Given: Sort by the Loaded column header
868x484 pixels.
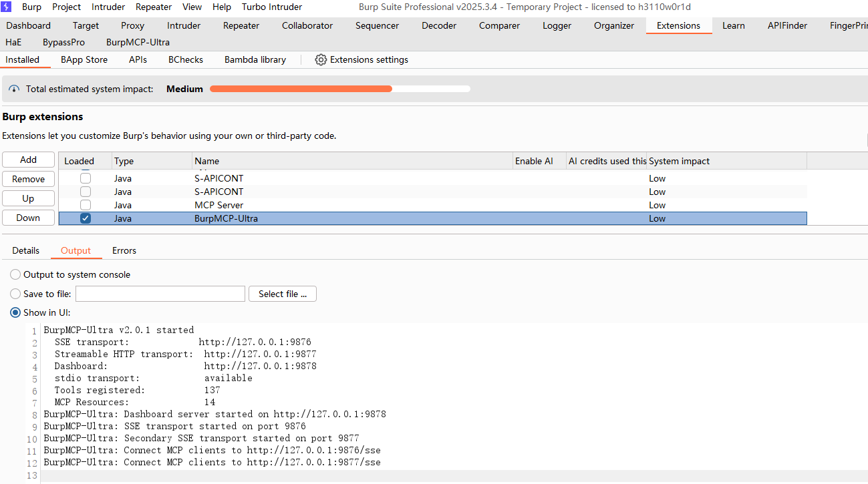Looking at the screenshot, I should [86, 161].
